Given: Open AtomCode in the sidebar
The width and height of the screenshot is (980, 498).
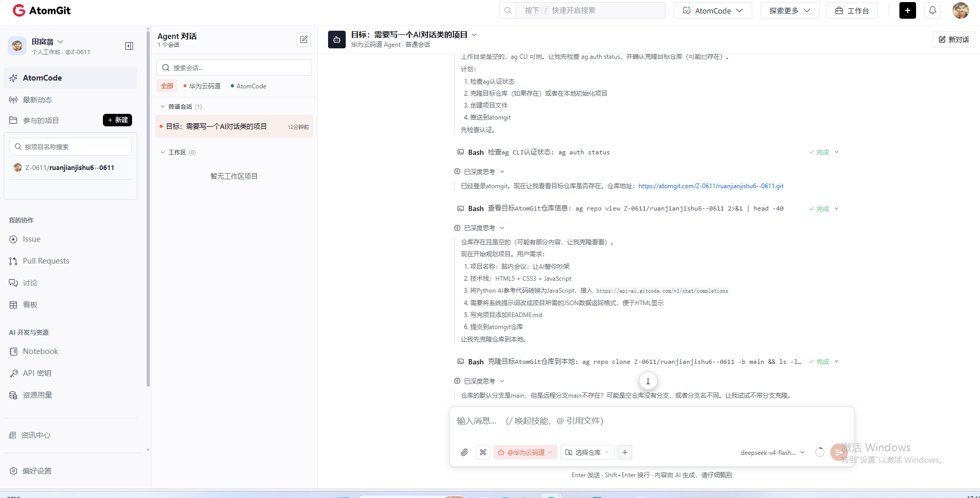Looking at the screenshot, I should (x=71, y=78).
